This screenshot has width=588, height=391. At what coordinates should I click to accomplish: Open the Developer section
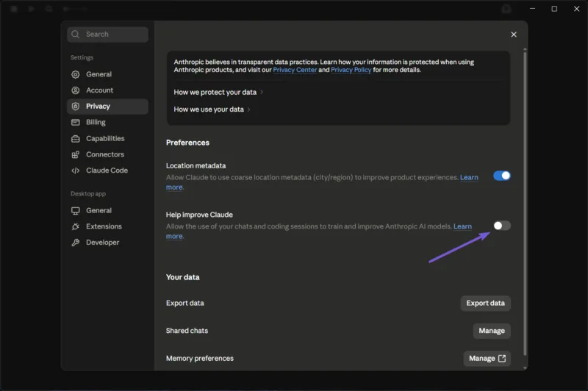[x=107, y=243]
